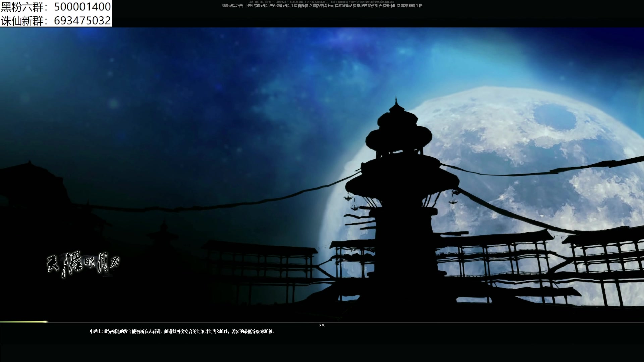Click the pagoda tower spire tip
Screen dimensions: 644x362
coord(396,98)
